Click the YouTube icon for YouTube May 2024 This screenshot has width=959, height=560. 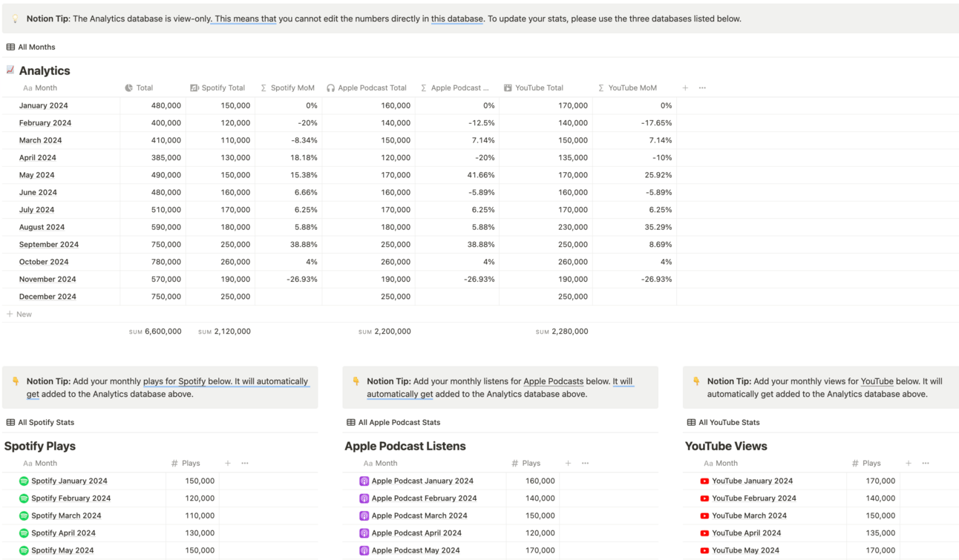click(704, 550)
